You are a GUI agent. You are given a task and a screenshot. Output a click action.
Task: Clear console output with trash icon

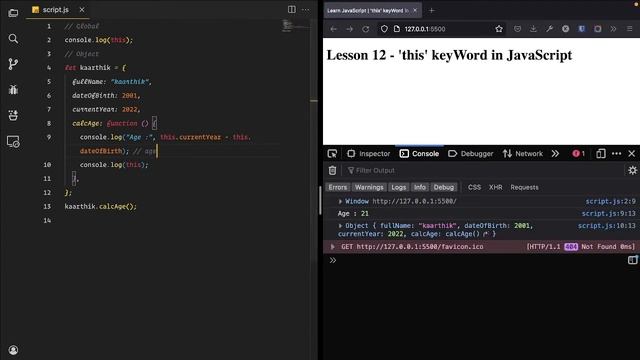point(332,170)
